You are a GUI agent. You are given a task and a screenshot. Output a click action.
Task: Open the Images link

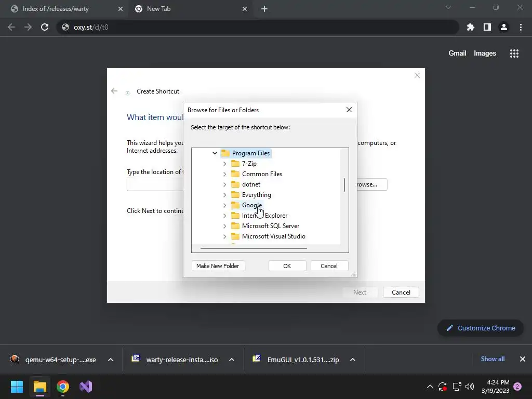click(x=485, y=54)
